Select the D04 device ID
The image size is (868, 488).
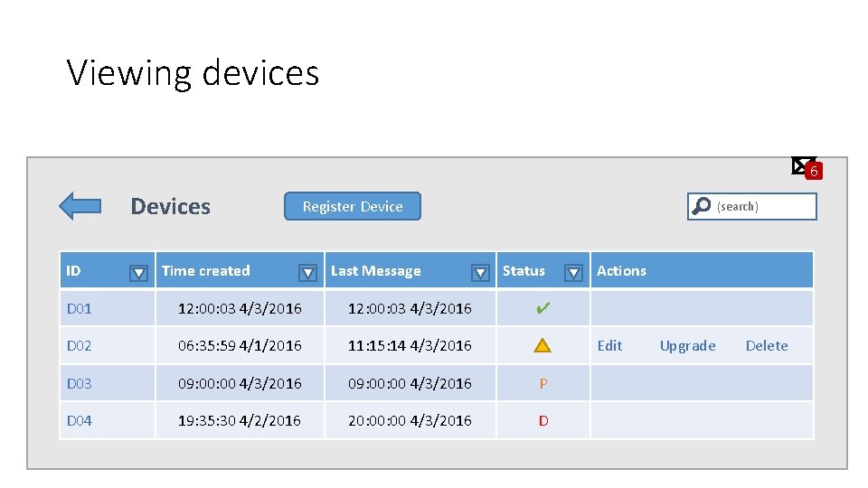(x=80, y=421)
